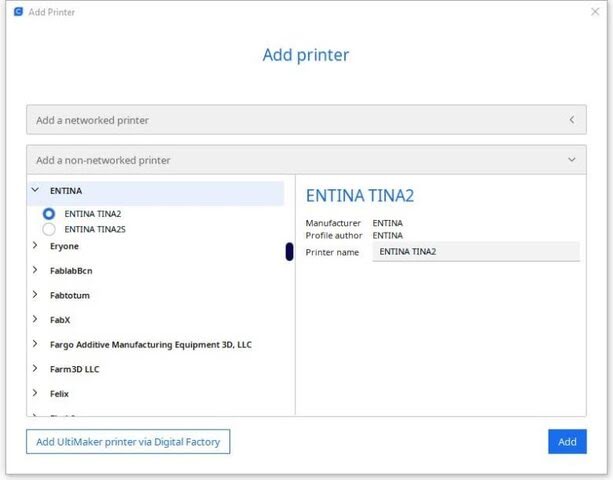The height and width of the screenshot is (480, 613).
Task: Collapse the ENTINA manufacturer group
Action: [36, 190]
